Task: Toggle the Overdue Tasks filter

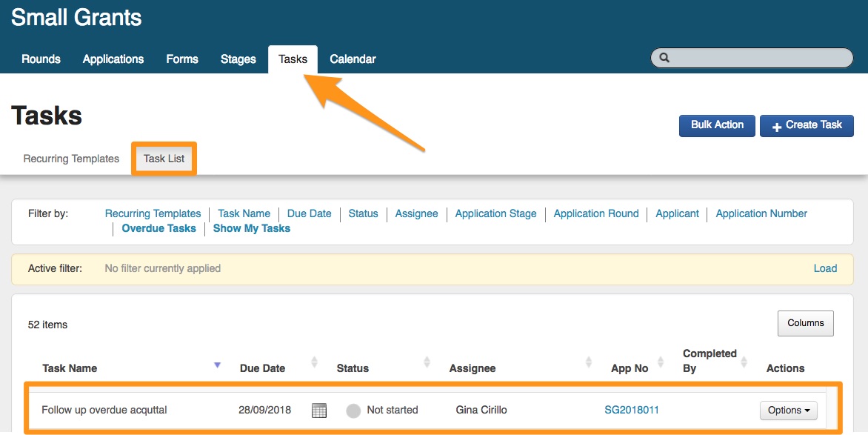Action: point(158,228)
